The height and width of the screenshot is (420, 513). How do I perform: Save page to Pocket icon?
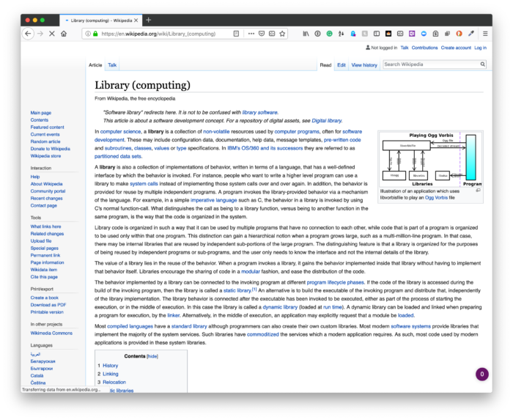262,34
